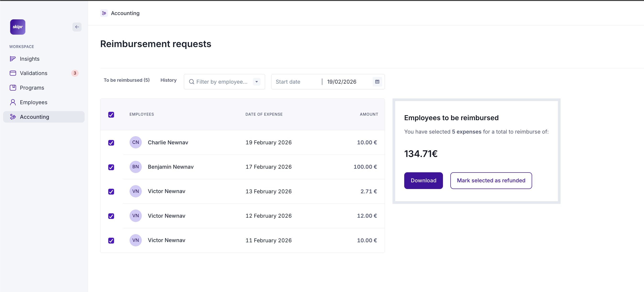Open the calendar date picker icon
The image size is (644, 292).
coord(377,82)
